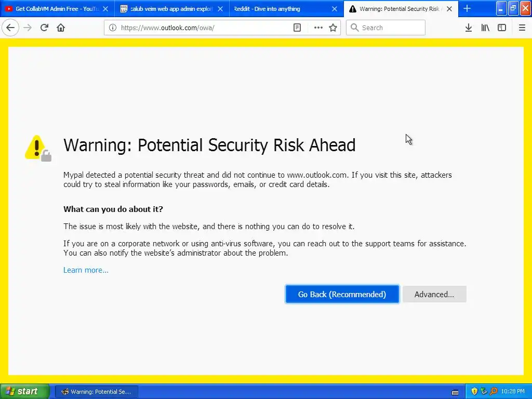Viewport: 532px width, 399px height.
Task: Show the browser sidebars
Action: [502, 28]
